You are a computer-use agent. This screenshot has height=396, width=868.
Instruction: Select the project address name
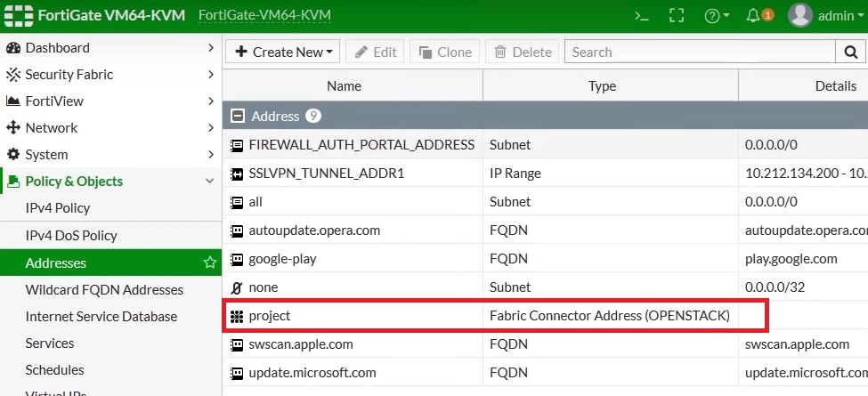pyautogui.click(x=270, y=317)
